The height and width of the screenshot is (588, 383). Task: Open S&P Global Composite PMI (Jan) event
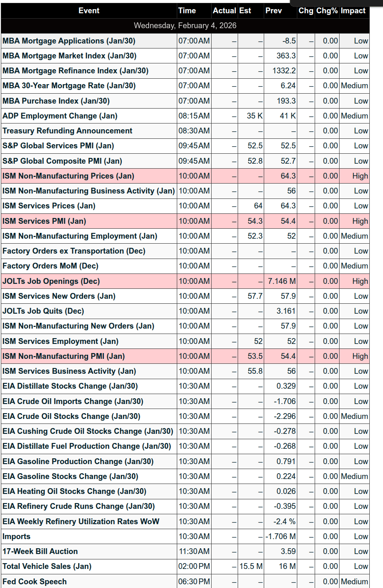(62, 161)
